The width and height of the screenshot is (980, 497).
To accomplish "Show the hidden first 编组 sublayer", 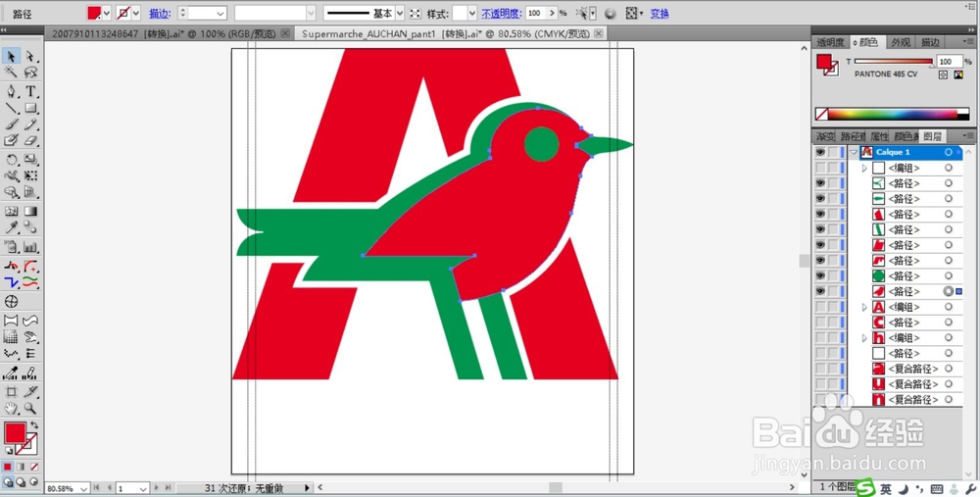I will (820, 168).
